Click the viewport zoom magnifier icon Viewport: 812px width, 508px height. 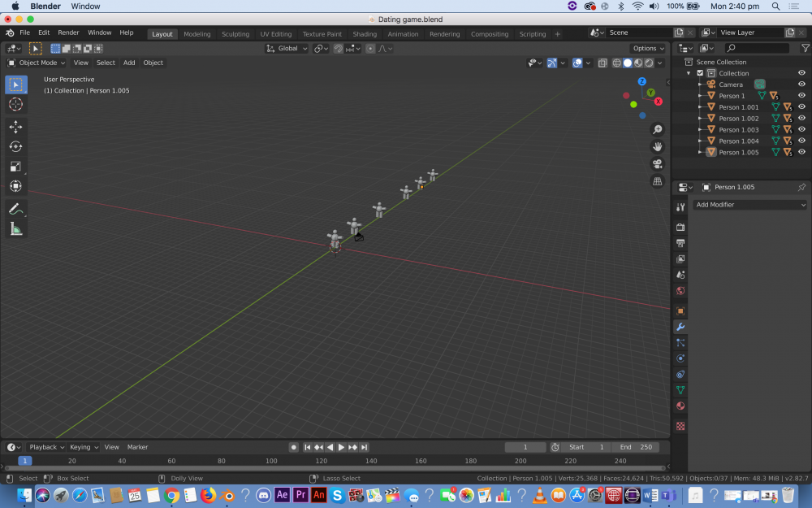point(657,129)
